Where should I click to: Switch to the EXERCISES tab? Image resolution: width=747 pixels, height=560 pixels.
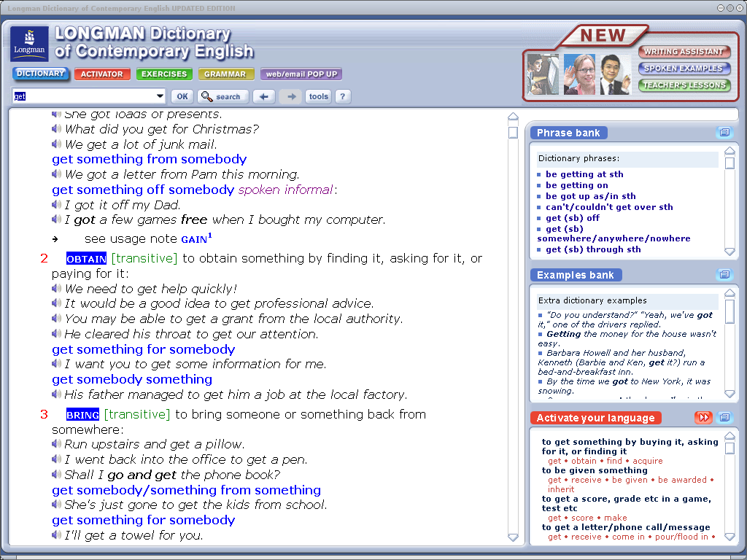164,74
